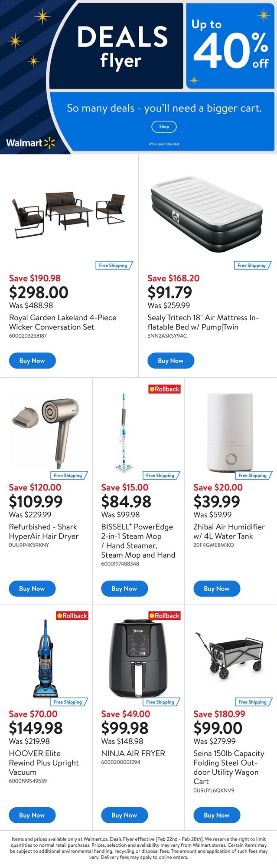This screenshot has width=277, height=868.
Task: Open the Ninja air fryer image
Action: 138,658
